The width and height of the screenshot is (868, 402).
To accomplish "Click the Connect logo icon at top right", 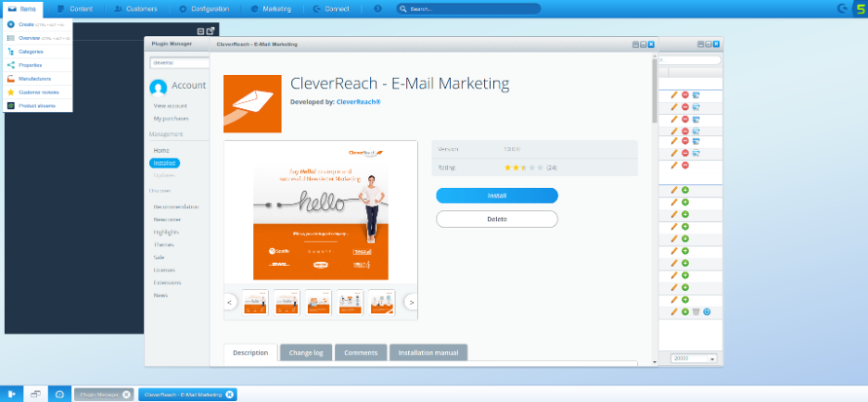I will point(843,9).
